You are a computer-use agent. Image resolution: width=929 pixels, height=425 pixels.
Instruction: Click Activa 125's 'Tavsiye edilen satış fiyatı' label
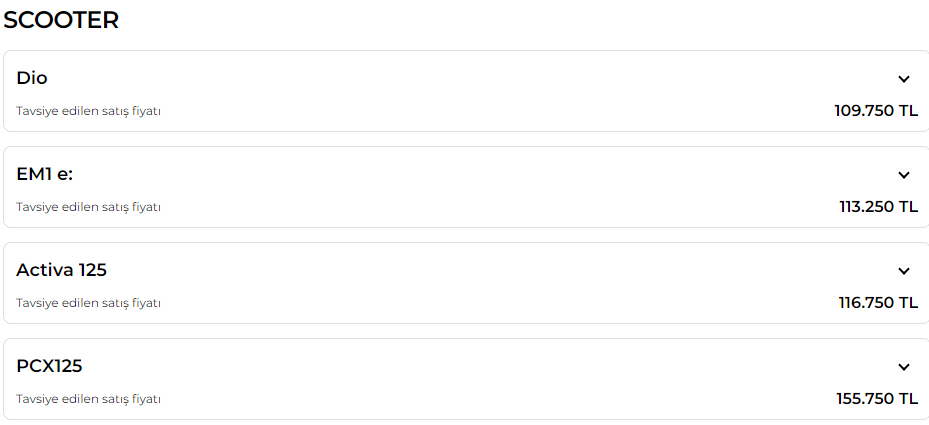click(x=88, y=303)
